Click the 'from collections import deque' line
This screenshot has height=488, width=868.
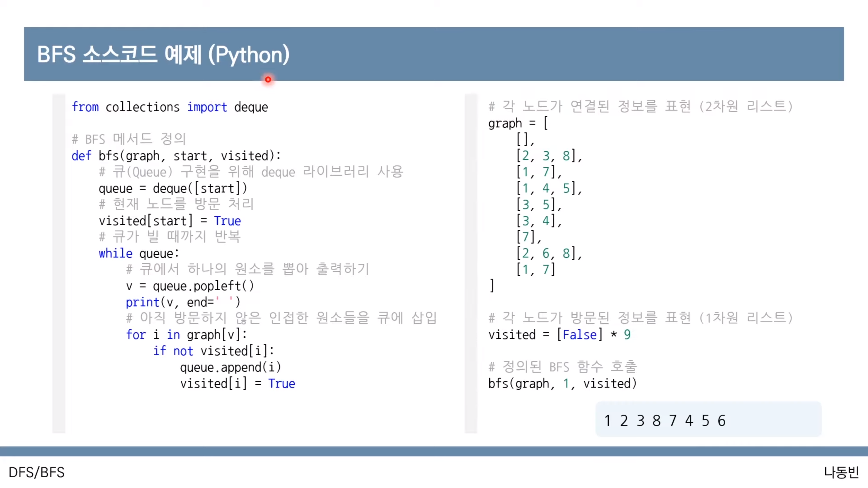pyautogui.click(x=170, y=107)
